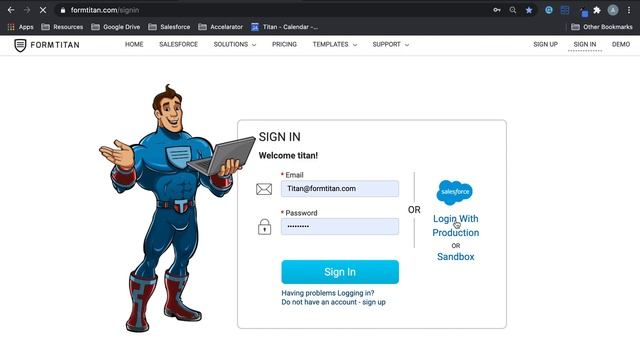Click the browser back arrow

tap(11, 10)
